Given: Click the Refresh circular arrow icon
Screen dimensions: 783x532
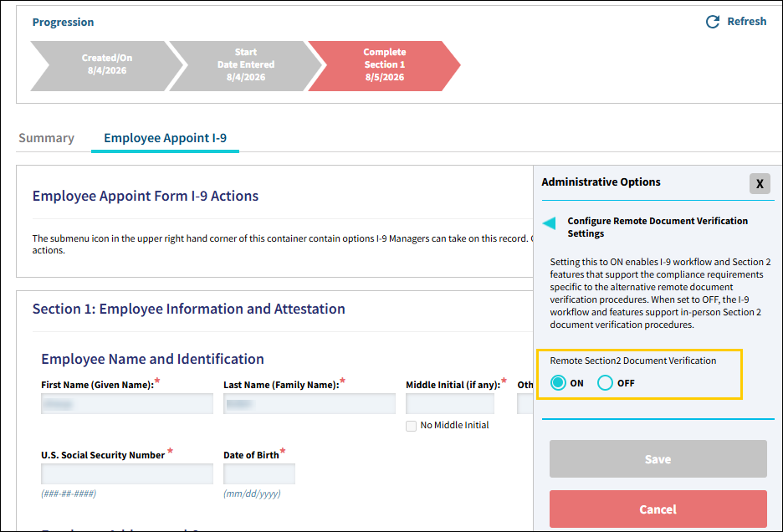Looking at the screenshot, I should click(x=713, y=22).
